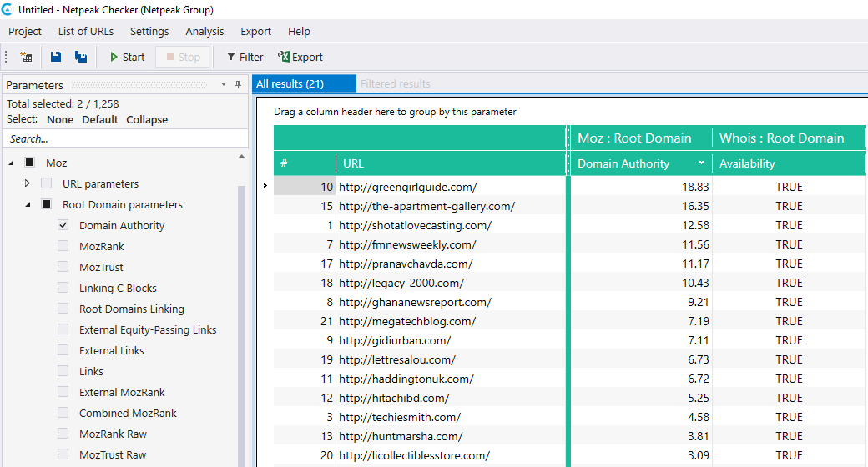Click the toolbar grip handle dots
This screenshot has height=467, width=868.
point(6,57)
